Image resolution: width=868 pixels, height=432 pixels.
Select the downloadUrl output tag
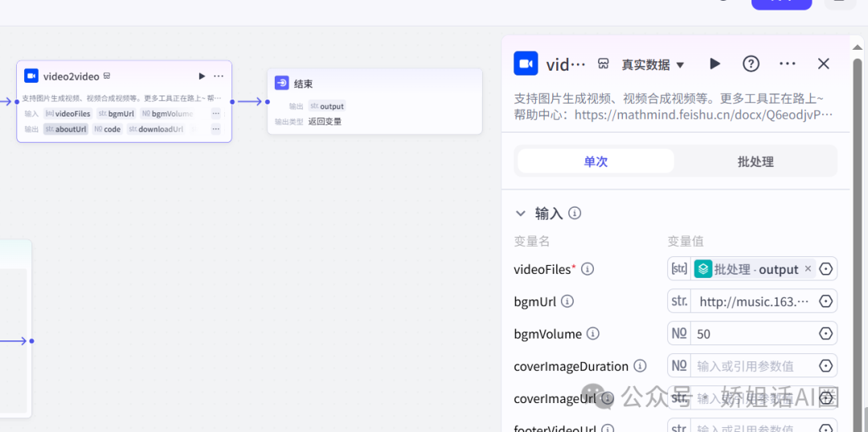click(x=156, y=129)
